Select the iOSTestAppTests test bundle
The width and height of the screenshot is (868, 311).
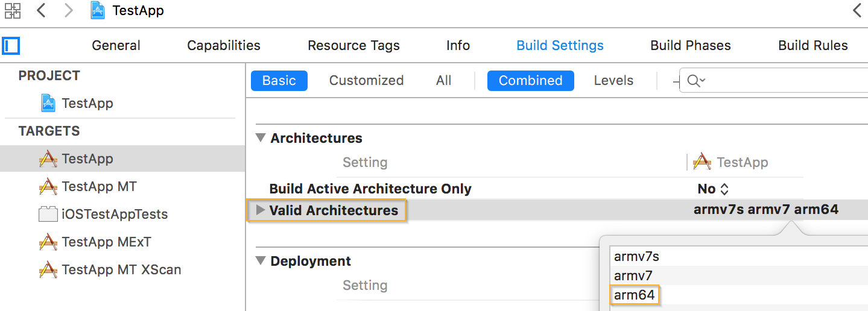[115, 215]
